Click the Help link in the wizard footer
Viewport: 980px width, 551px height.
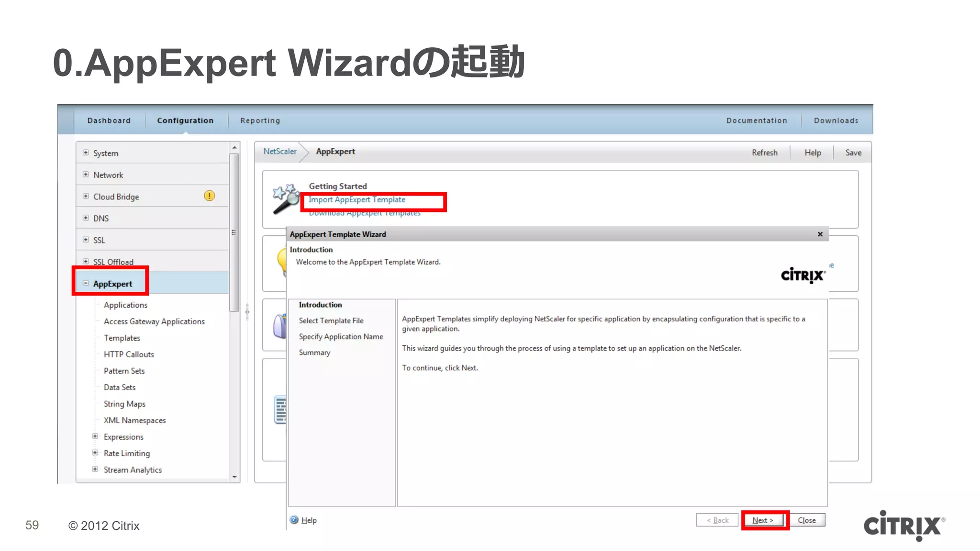point(309,520)
